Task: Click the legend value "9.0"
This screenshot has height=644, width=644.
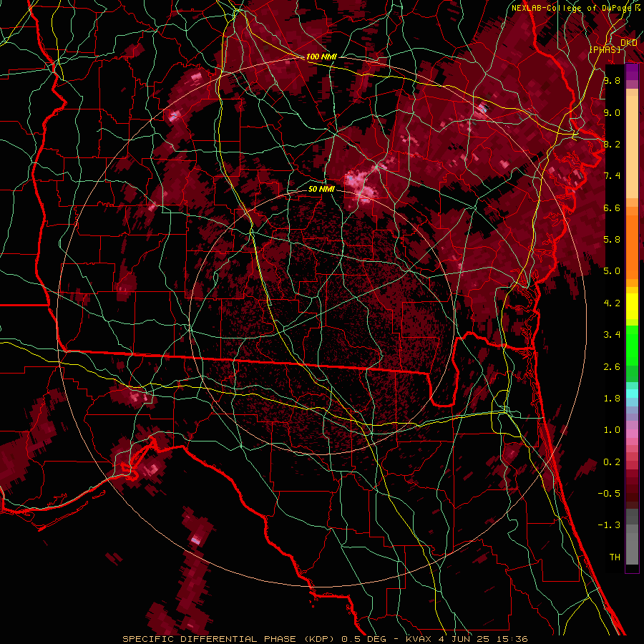Action: click(x=612, y=112)
